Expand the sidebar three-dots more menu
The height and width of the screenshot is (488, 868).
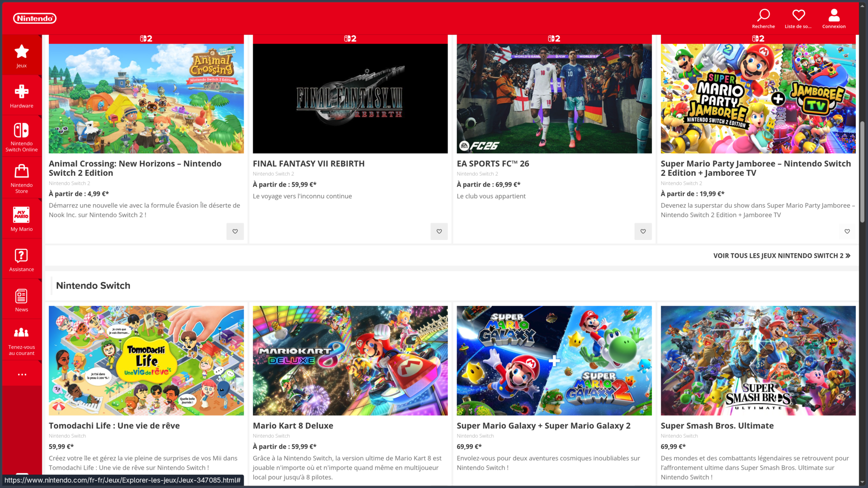[x=22, y=374]
